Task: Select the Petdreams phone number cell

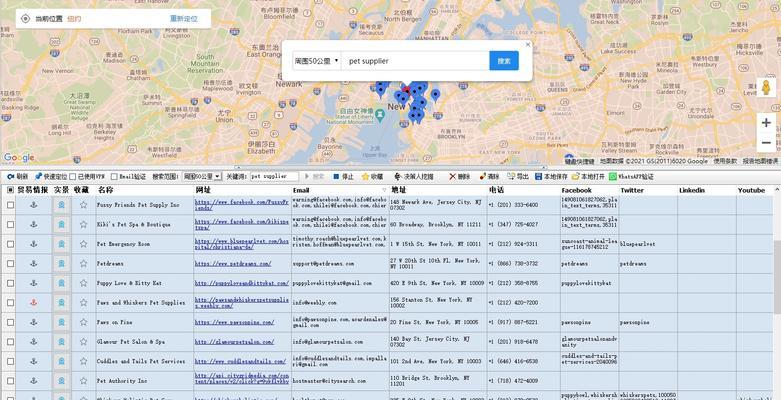Action: pyautogui.click(x=523, y=264)
